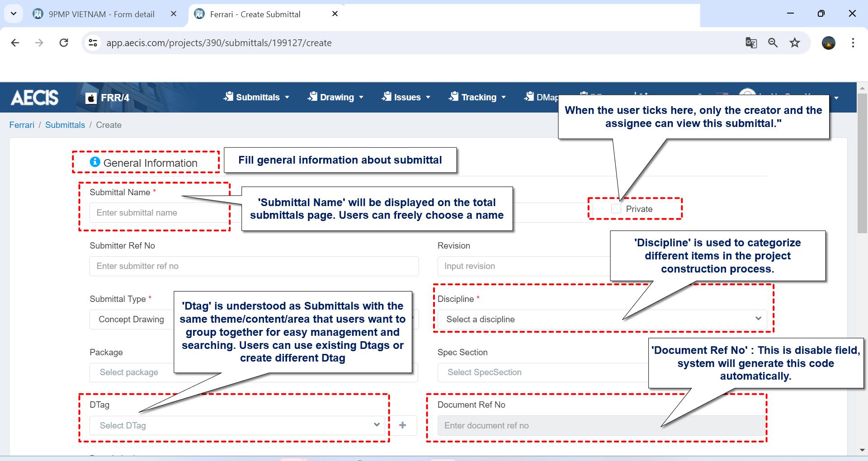Open the tab search dropdown arrow
The width and height of the screenshot is (868, 461).
[x=14, y=14]
